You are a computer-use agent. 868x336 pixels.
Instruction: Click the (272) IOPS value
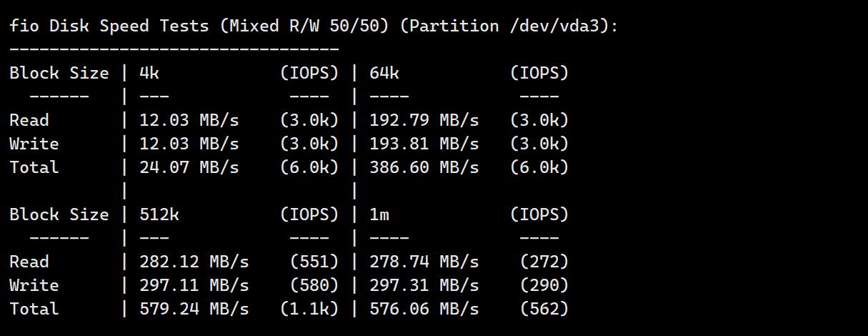544,262
